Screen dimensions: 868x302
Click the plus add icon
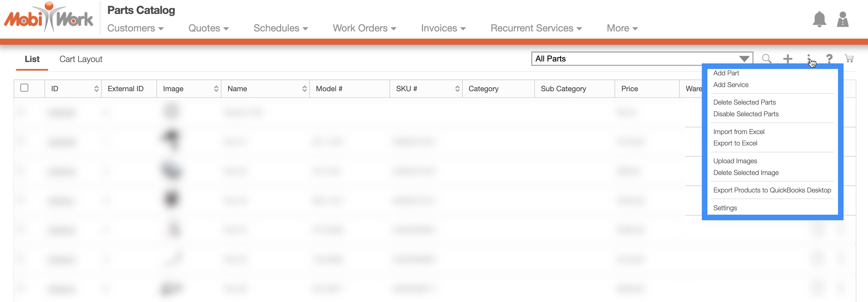click(787, 59)
